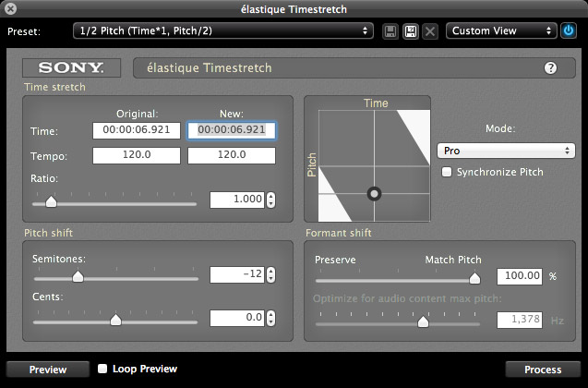This screenshot has width=588, height=388.
Task: Click the Save Preset As icon
Action: point(410,30)
